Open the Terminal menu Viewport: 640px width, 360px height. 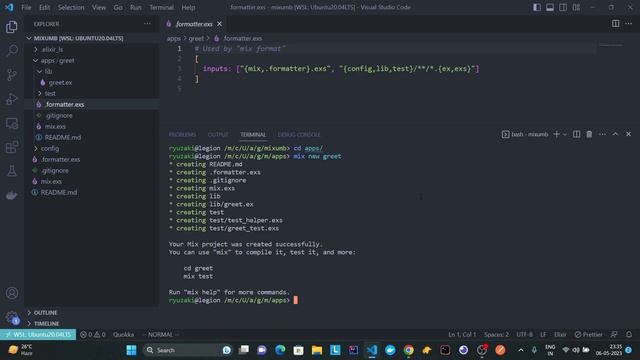coord(161,7)
